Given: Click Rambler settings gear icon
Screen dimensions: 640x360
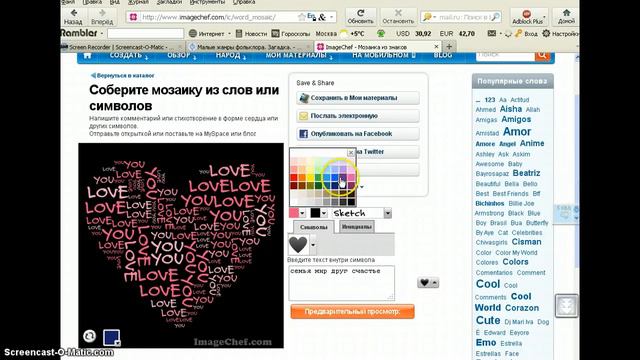Looking at the screenshot, I should point(546,33).
